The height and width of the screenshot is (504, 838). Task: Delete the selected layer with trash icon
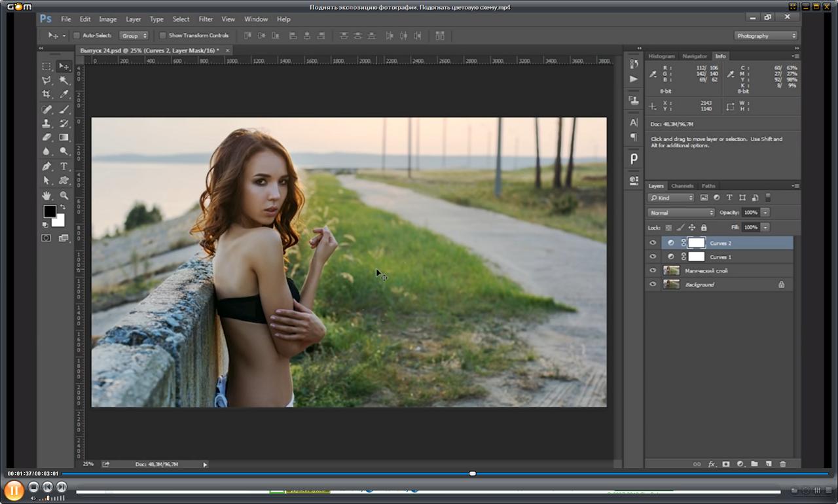click(x=783, y=464)
